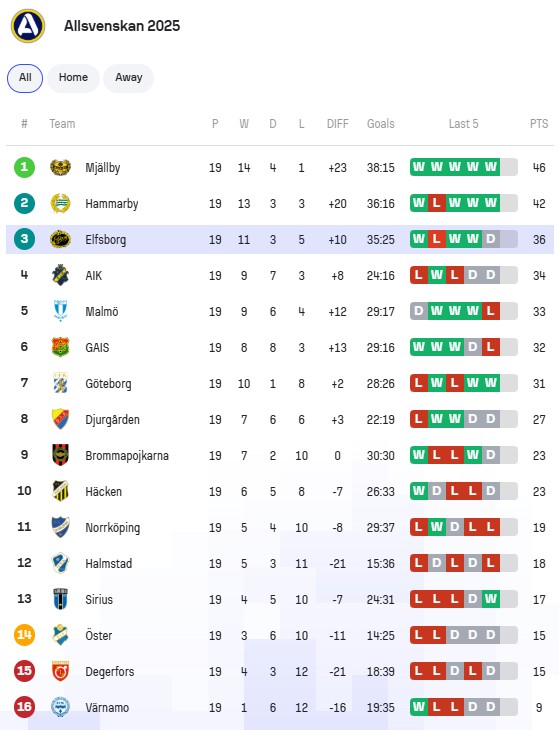Click the Sirius team crest
Viewport: 559px width, 730px height.
coord(61,599)
